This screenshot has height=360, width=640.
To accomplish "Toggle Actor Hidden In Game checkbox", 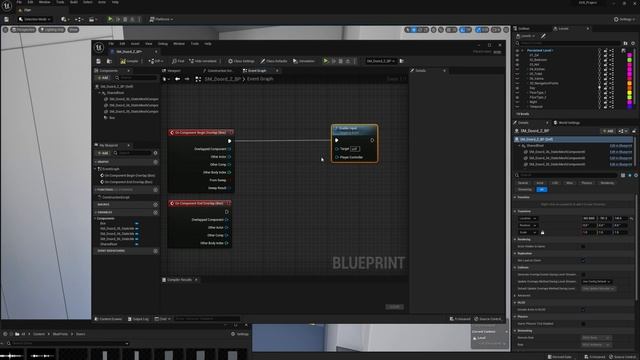I will pyautogui.click(x=583, y=247).
